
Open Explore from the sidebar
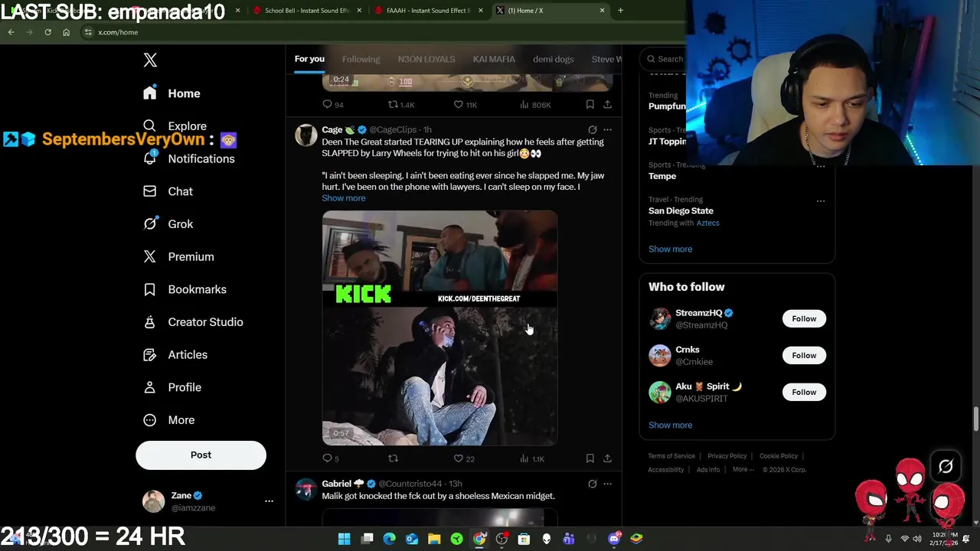175,126
